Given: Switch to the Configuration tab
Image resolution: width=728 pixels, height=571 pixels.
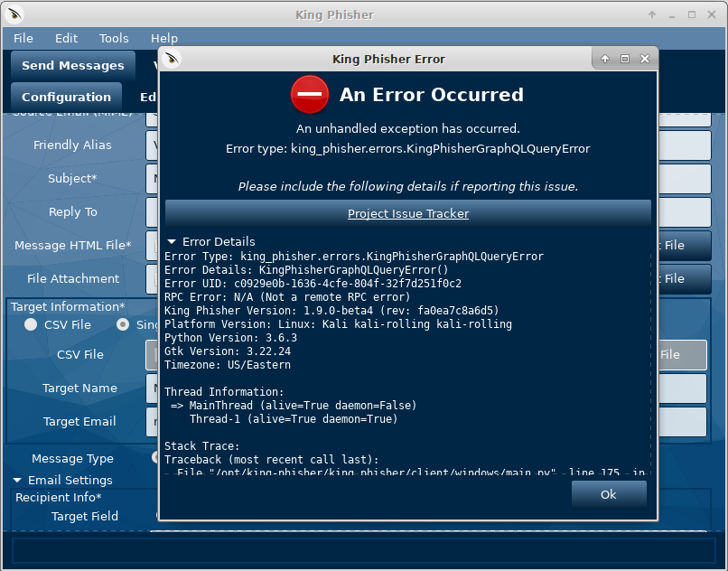Looking at the screenshot, I should click(x=66, y=96).
